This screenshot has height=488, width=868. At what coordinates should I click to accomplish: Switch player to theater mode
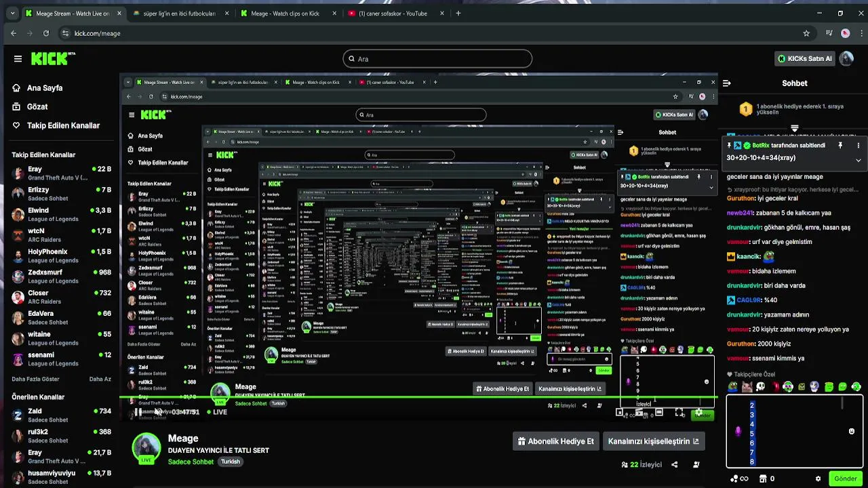point(658,412)
